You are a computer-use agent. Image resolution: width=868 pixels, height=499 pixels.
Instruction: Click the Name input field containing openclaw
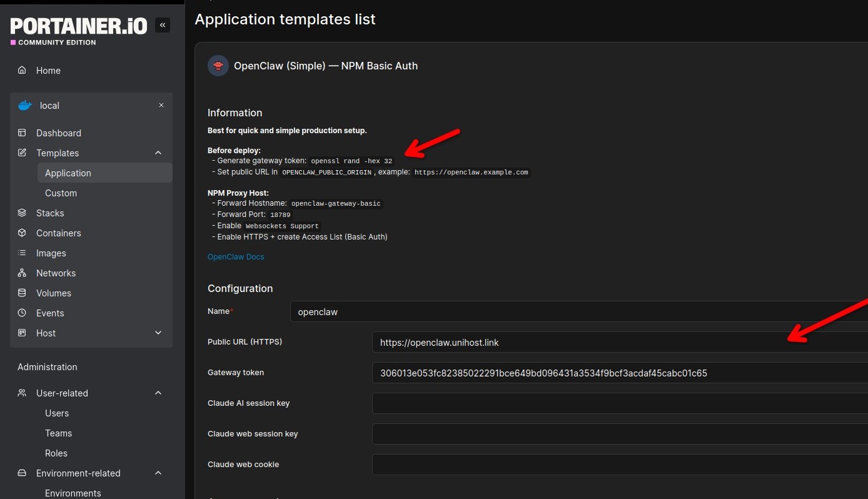(x=579, y=311)
